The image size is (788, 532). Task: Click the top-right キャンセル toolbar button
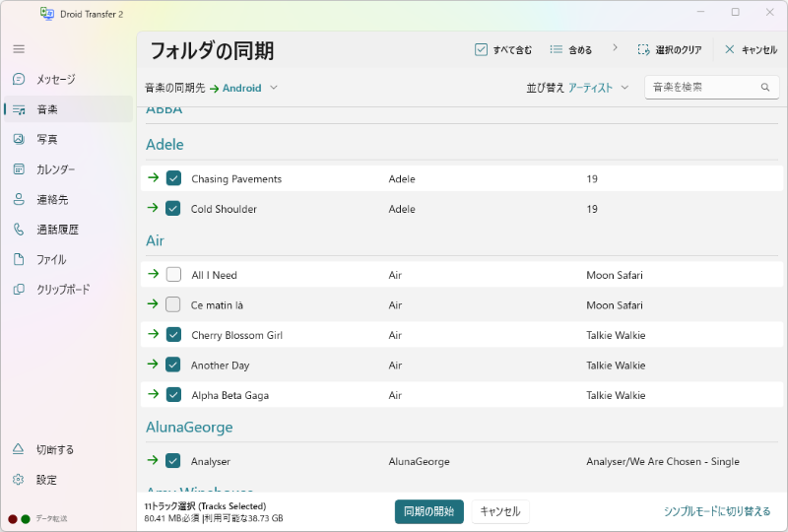(x=751, y=49)
